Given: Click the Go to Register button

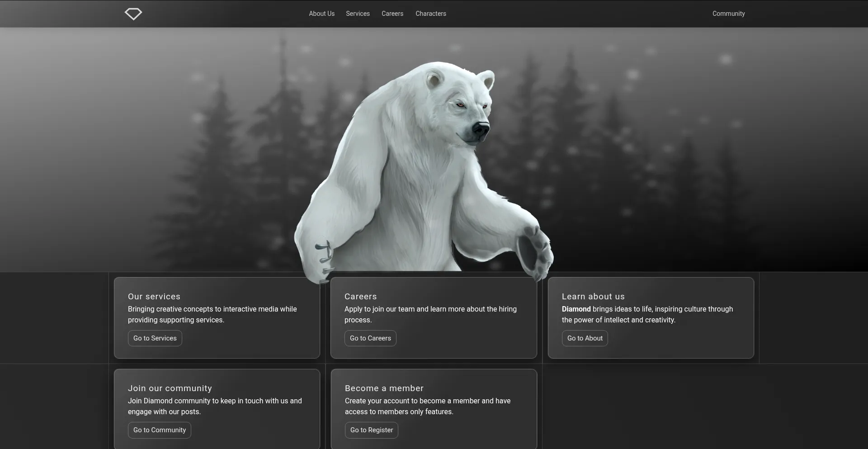Looking at the screenshot, I should coord(372,430).
